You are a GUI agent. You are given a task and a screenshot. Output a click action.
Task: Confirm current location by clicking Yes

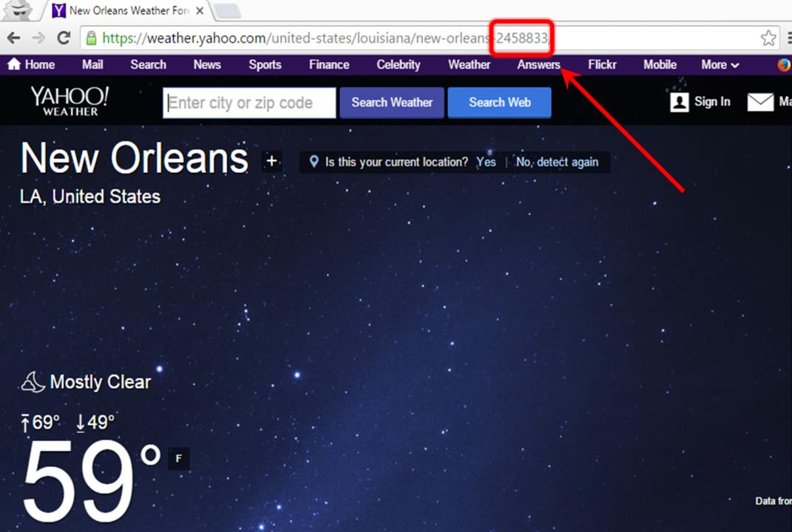pyautogui.click(x=486, y=162)
